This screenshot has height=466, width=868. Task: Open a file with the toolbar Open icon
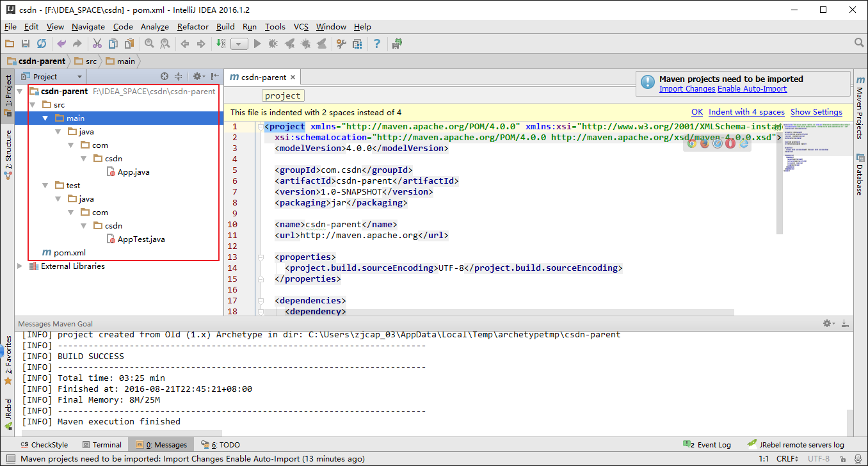[x=10, y=44]
